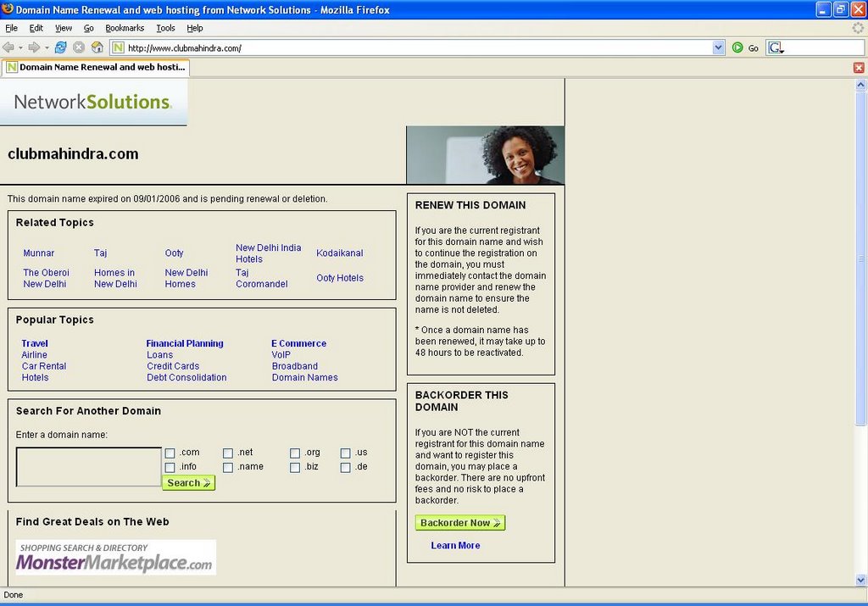This screenshot has width=868, height=606.
Task: Check the .us extension box
Action: pos(346,453)
